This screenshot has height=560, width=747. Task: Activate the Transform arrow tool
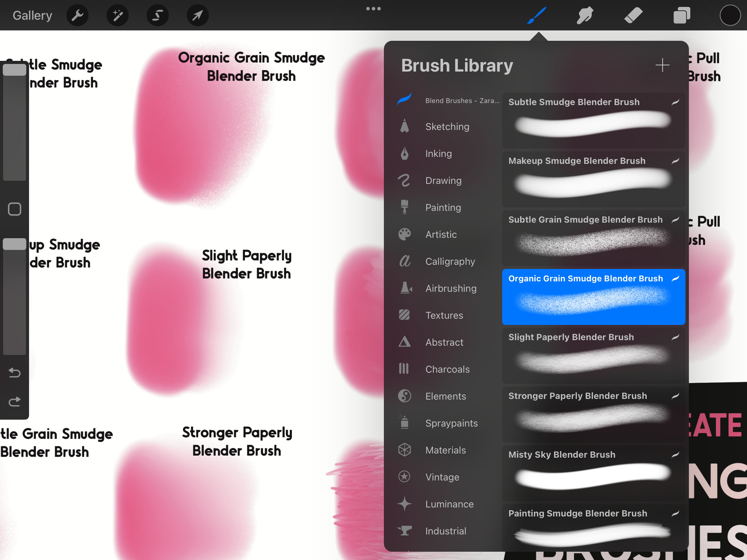[197, 15]
